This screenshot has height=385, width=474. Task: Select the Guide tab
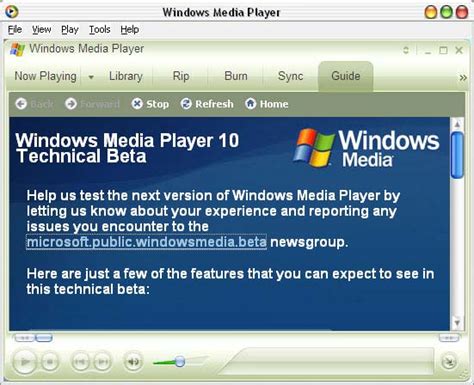pos(346,76)
